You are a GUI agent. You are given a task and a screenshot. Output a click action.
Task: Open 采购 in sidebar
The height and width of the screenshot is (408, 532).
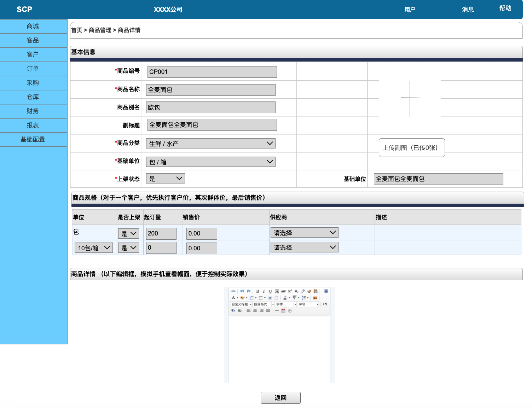(x=33, y=83)
